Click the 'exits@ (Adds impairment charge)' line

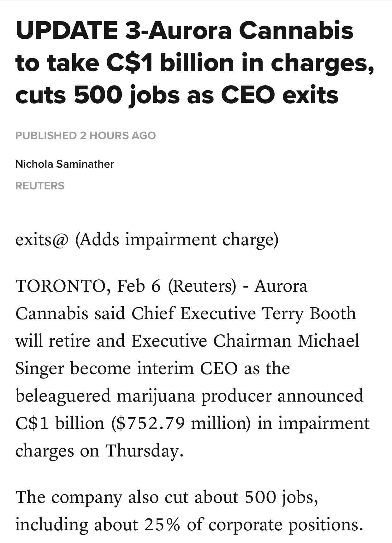pyautogui.click(x=147, y=239)
